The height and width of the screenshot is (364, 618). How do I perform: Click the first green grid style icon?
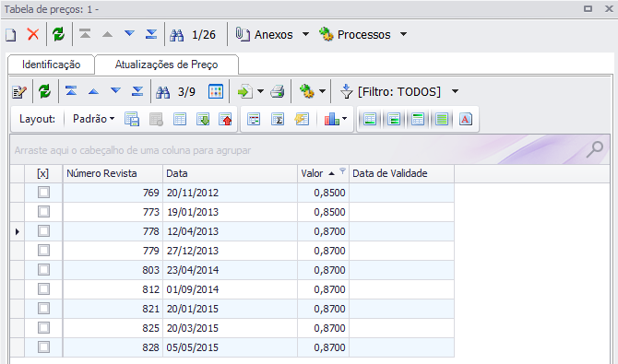(x=370, y=119)
